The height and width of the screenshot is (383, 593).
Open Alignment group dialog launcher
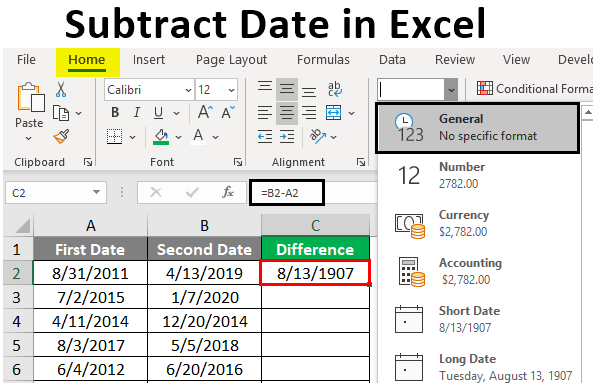(x=361, y=162)
